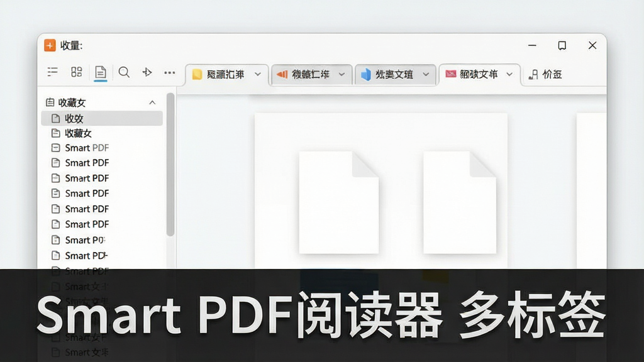Click the icon beside the 价签 tab label
This screenshot has width=644, height=362.
click(533, 74)
